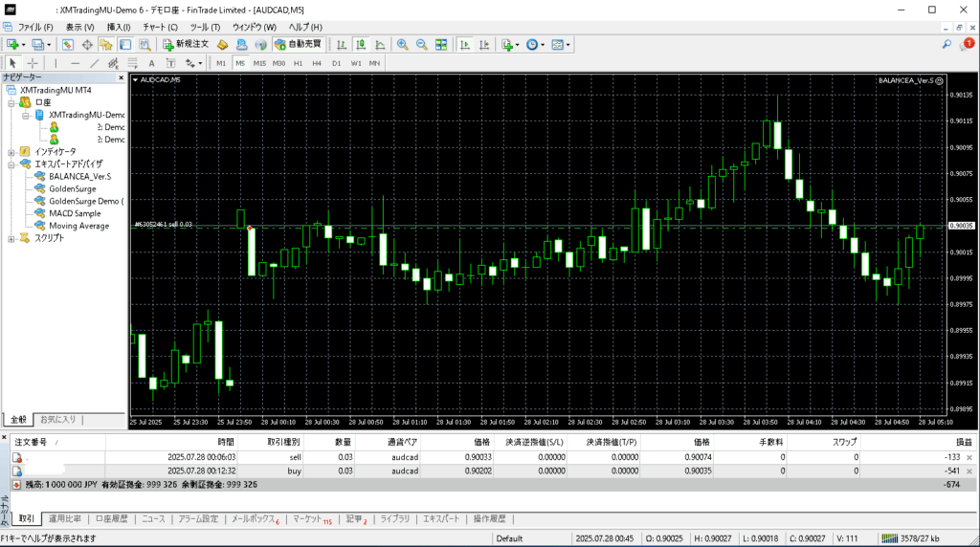Select the standard cursor arrow tool
Viewport: 980px width, 547px height.
[x=12, y=63]
